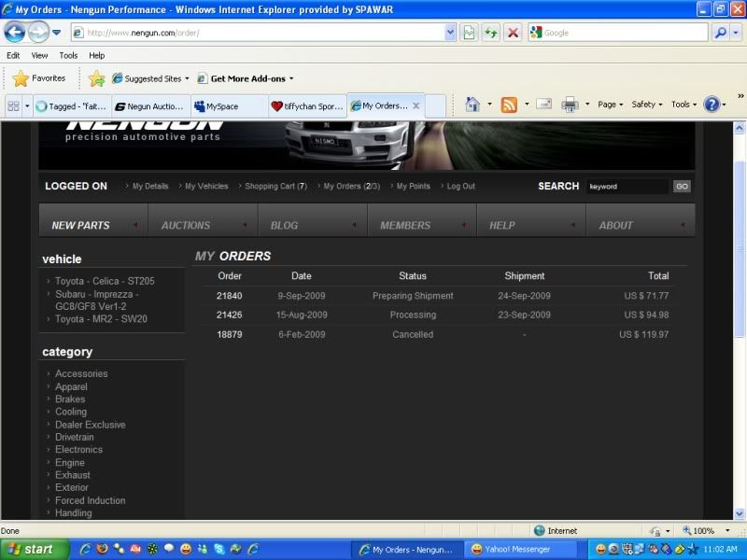This screenshot has width=747, height=560.
Task: Click the Quick Tabs grid icon
Action: pyautogui.click(x=14, y=105)
